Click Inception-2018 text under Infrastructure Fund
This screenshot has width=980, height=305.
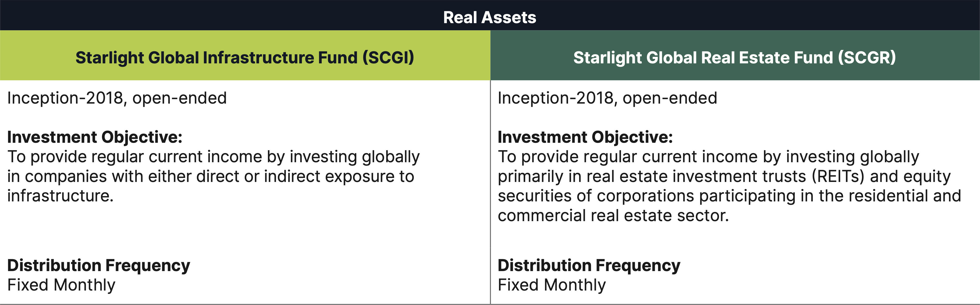(65, 98)
